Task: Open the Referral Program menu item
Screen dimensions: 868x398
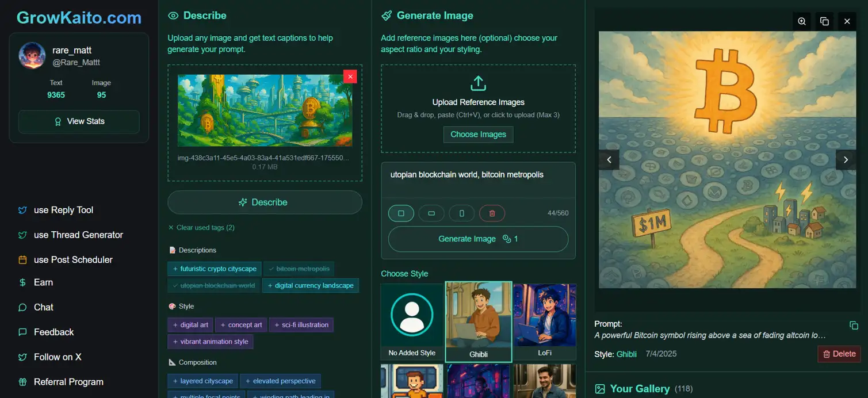Action: (68, 382)
